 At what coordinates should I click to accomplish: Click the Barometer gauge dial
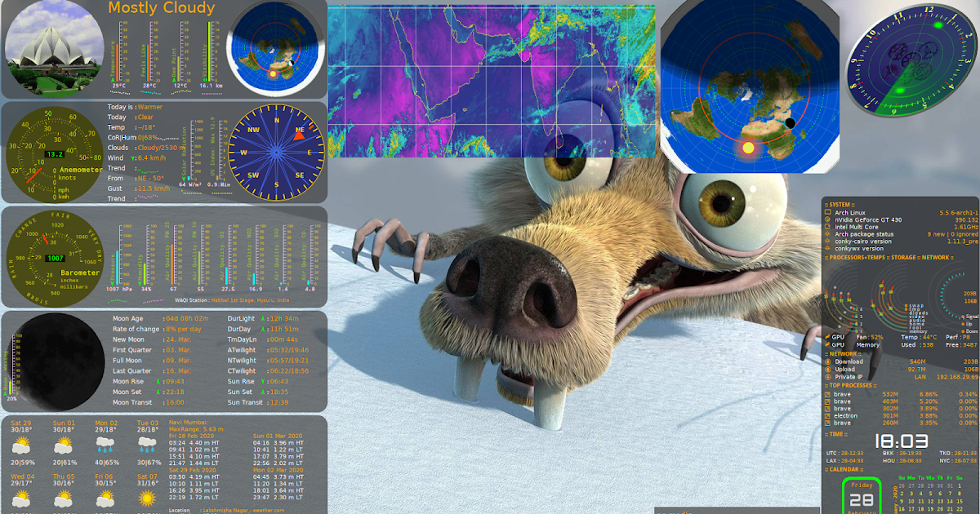56,258
